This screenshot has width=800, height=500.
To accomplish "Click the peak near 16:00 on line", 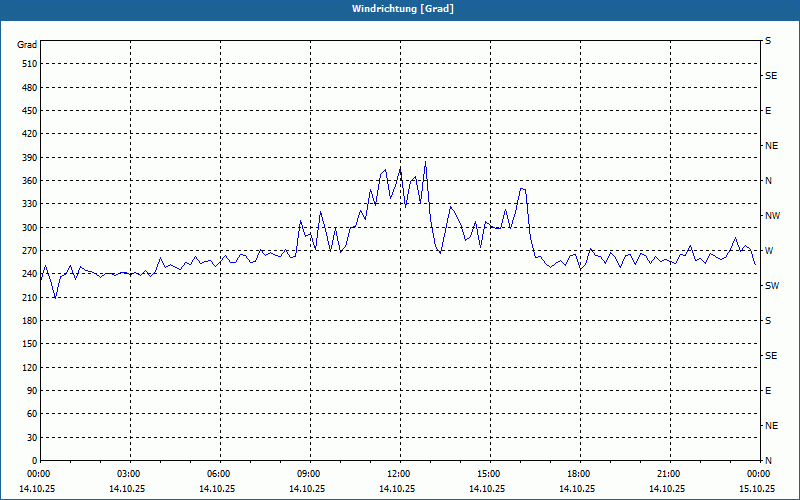I will tap(522, 189).
